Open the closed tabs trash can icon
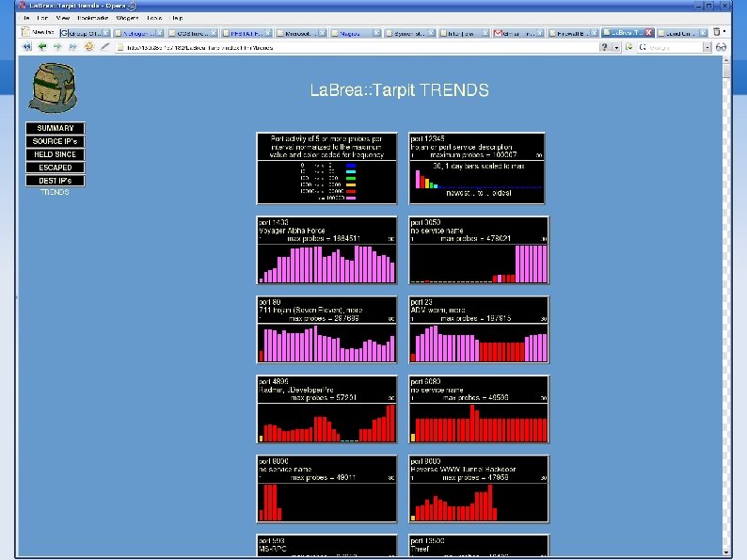Viewport: 747px width, 560px height. coord(716,32)
